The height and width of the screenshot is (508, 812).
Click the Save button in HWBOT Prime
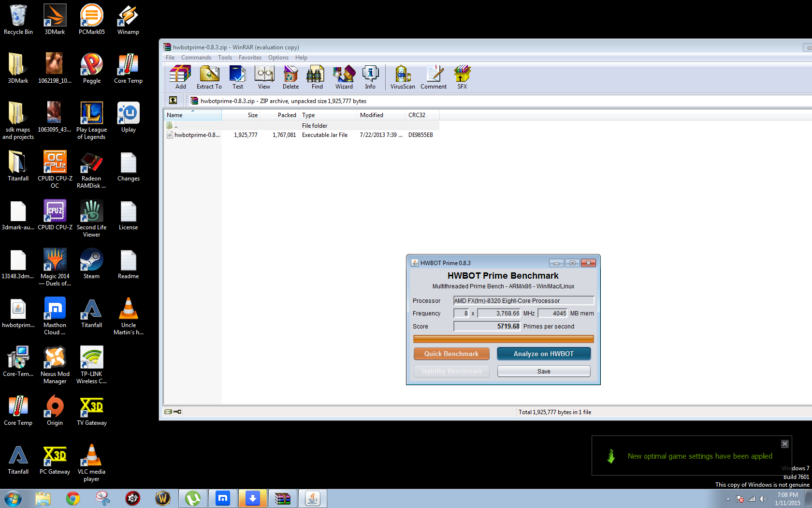544,371
